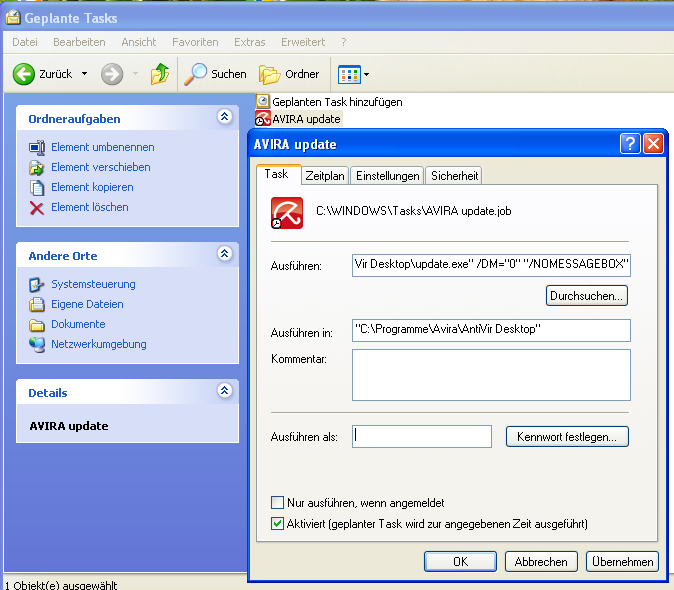Click the Element umbenennen icon
674x590 pixels.
pyautogui.click(x=37, y=147)
